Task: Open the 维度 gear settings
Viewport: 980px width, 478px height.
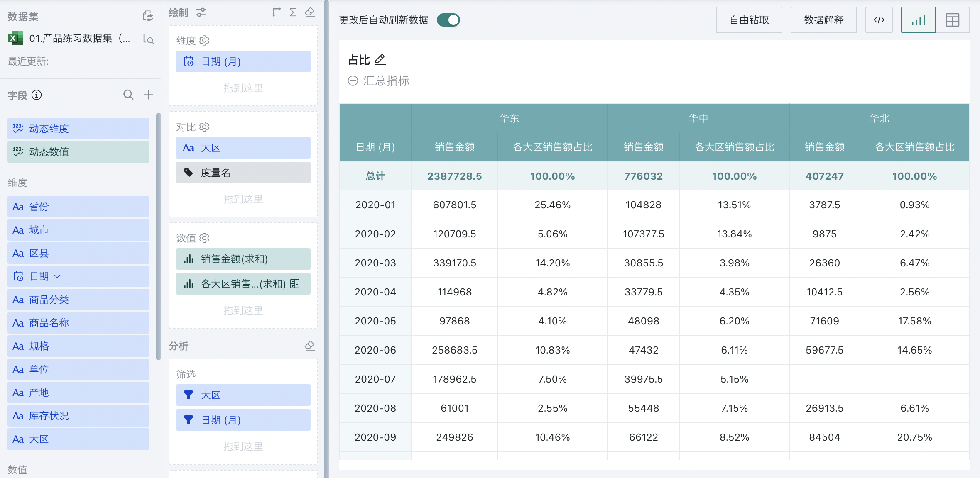Action: click(x=204, y=41)
